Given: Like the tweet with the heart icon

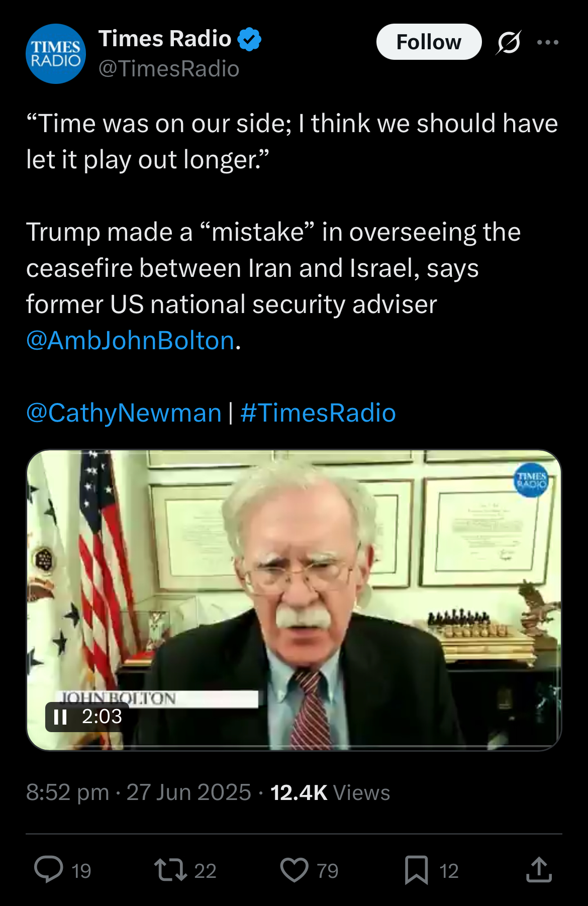Looking at the screenshot, I should (x=294, y=870).
